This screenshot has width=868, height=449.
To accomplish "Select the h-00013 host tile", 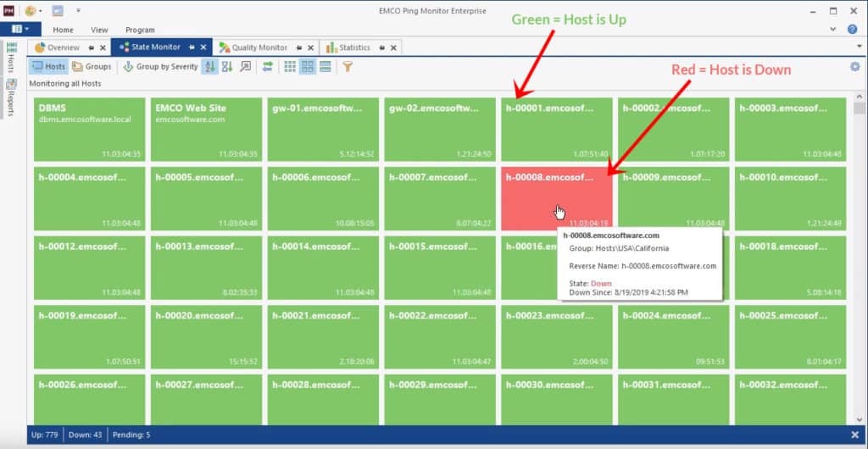I will pos(207,268).
